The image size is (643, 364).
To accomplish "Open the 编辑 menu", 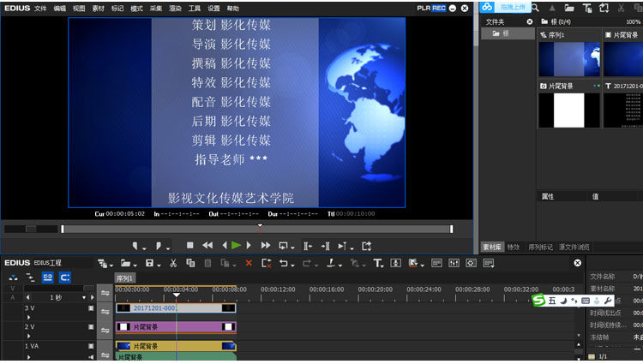I will (59, 9).
